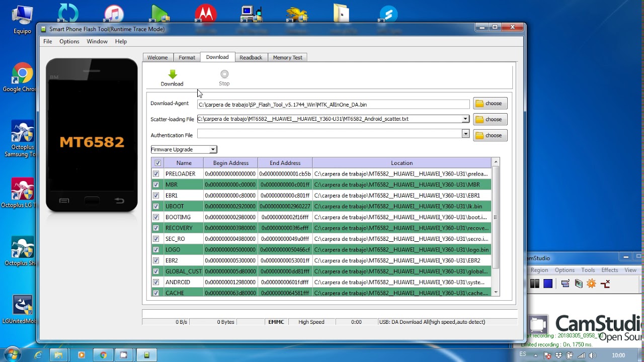Click the Begin Address column header

(x=231, y=163)
